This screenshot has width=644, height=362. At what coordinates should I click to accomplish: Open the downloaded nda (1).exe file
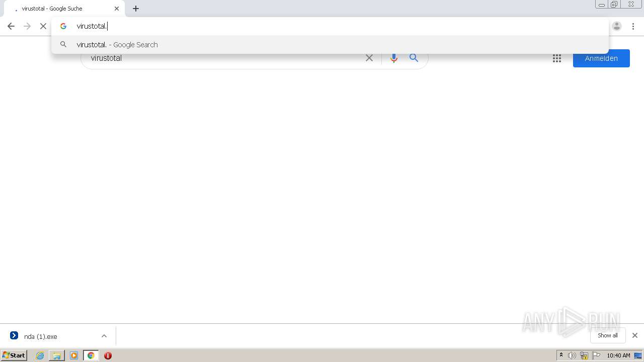point(40,336)
